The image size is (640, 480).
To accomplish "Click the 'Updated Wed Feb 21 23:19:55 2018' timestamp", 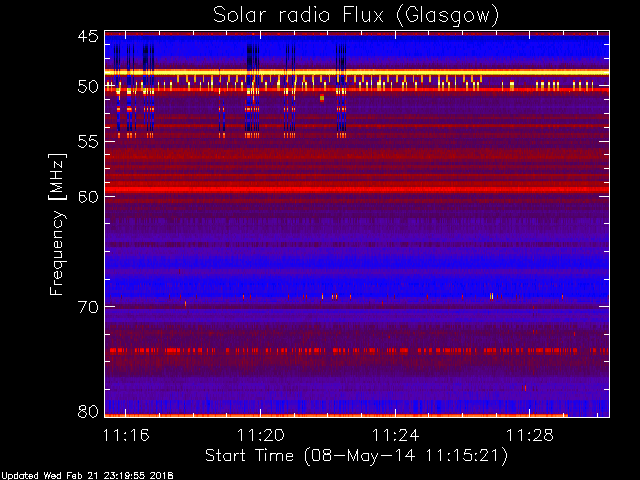I will 87,476.
